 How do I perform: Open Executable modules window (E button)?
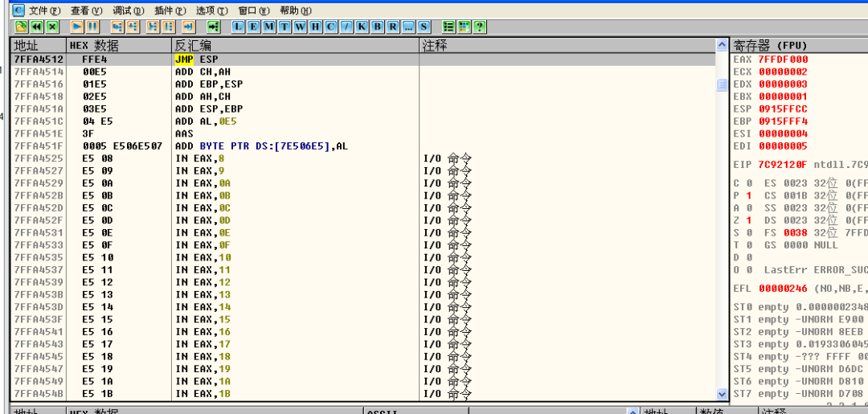click(253, 27)
